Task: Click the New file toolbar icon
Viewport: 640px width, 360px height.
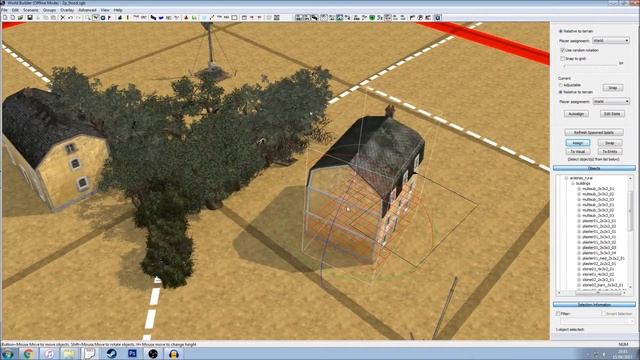Action: click(x=5, y=18)
